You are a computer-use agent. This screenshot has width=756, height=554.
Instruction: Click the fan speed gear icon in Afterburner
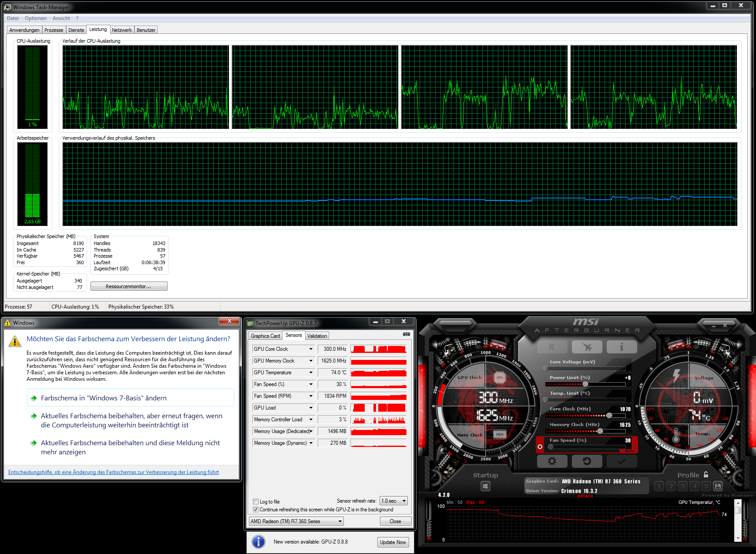tap(540, 447)
